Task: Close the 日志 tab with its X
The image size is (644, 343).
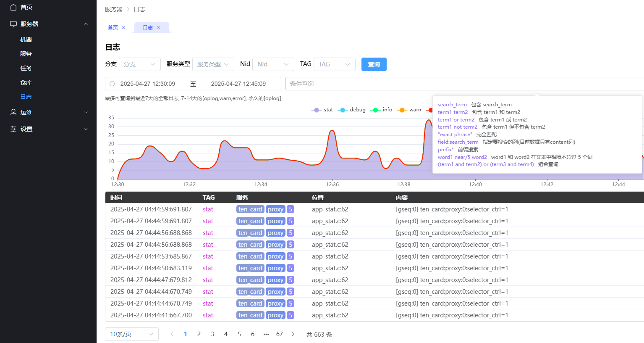Action: click(x=158, y=27)
